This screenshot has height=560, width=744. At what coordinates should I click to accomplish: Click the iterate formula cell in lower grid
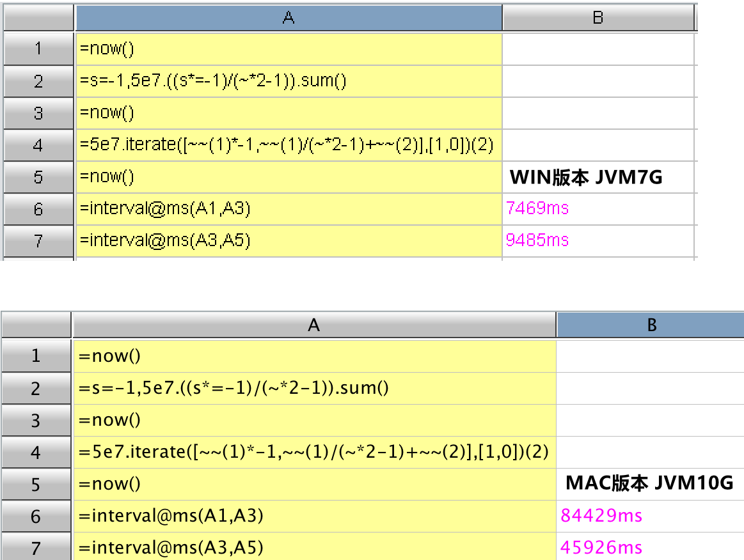coord(313,453)
